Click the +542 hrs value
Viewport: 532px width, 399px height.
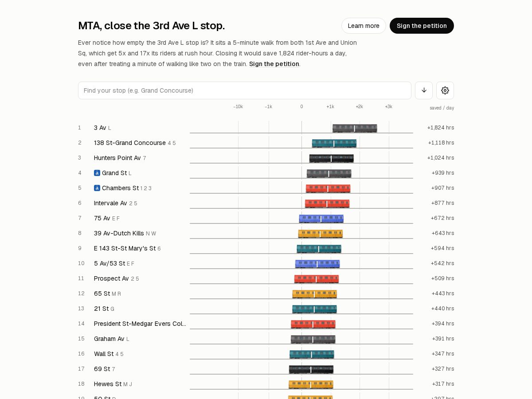coord(442,263)
